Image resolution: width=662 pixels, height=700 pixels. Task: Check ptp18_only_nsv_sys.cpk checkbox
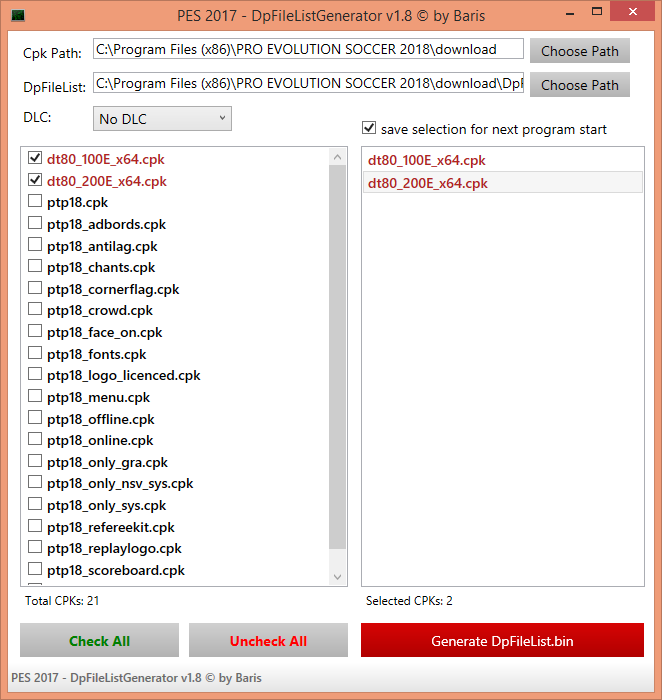click(x=35, y=482)
